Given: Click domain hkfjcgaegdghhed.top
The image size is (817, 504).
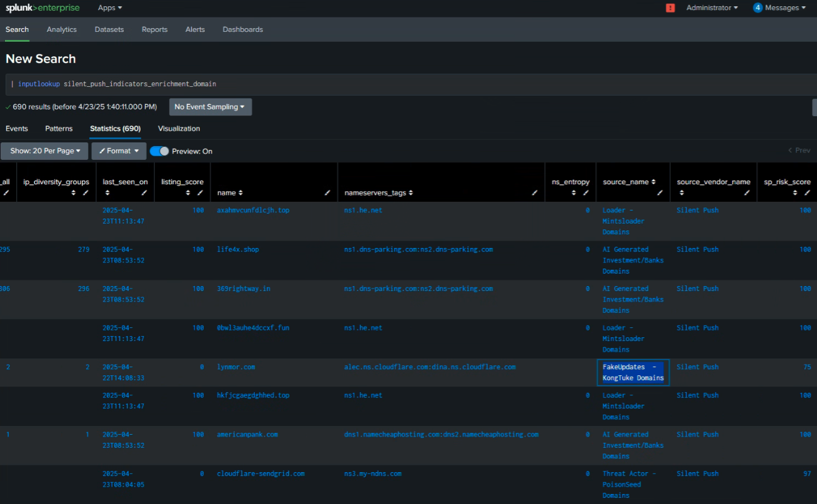Looking at the screenshot, I should coord(253,395).
